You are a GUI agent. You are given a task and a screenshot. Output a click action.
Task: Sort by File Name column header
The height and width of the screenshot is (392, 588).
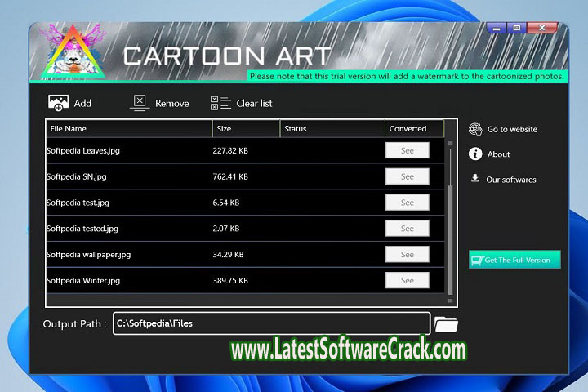tap(129, 129)
